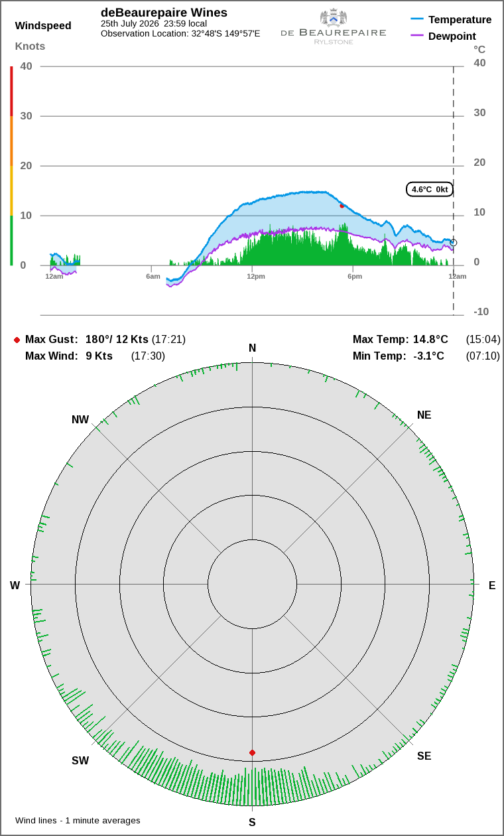Click the NE compass label
Image resolution: width=504 pixels, height=836 pixels.
click(x=424, y=415)
